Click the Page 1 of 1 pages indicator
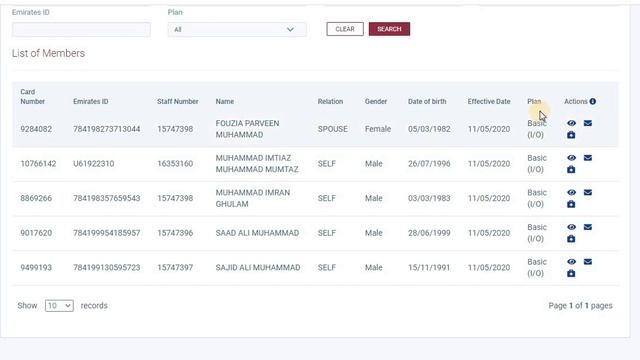This screenshot has height=360, width=640. pos(580,306)
